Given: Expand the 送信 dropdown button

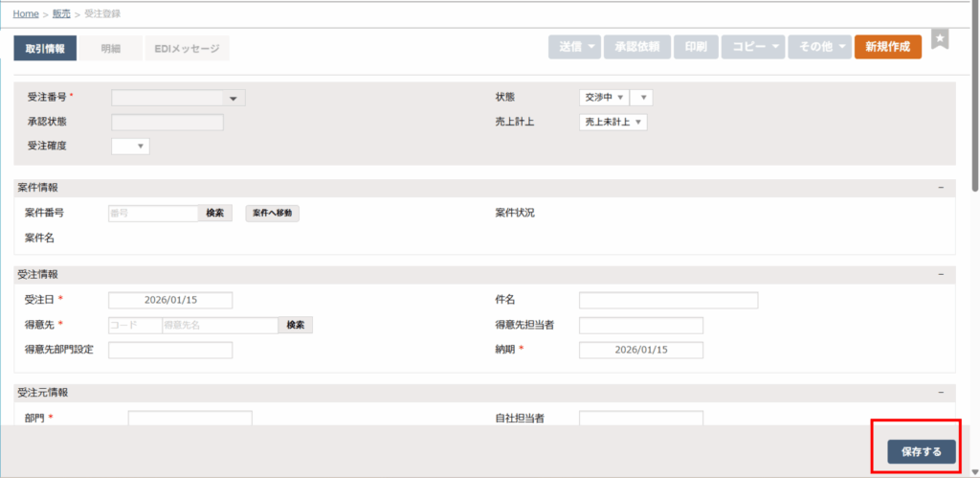Looking at the screenshot, I should 578,47.
